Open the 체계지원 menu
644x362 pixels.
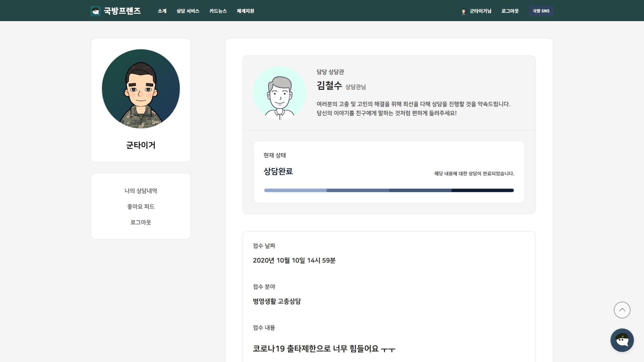click(245, 11)
